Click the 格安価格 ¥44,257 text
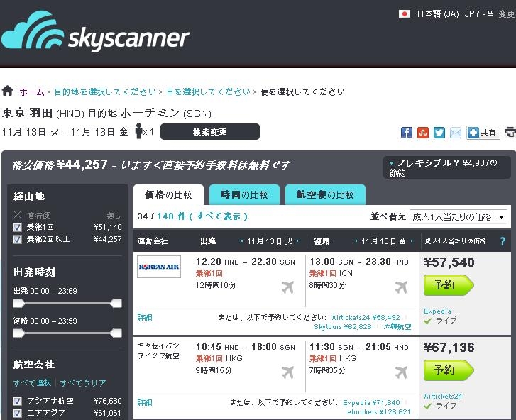The width and height of the screenshot is (516, 420). point(60,165)
